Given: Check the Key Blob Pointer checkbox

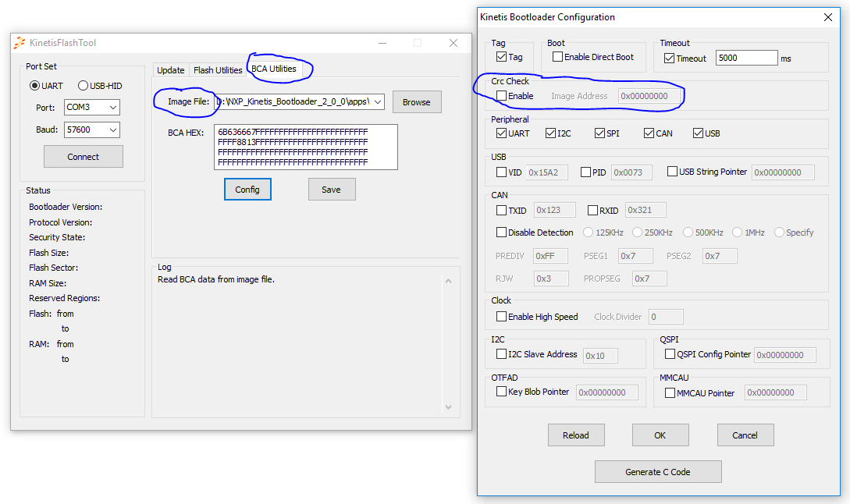Looking at the screenshot, I should [501, 392].
